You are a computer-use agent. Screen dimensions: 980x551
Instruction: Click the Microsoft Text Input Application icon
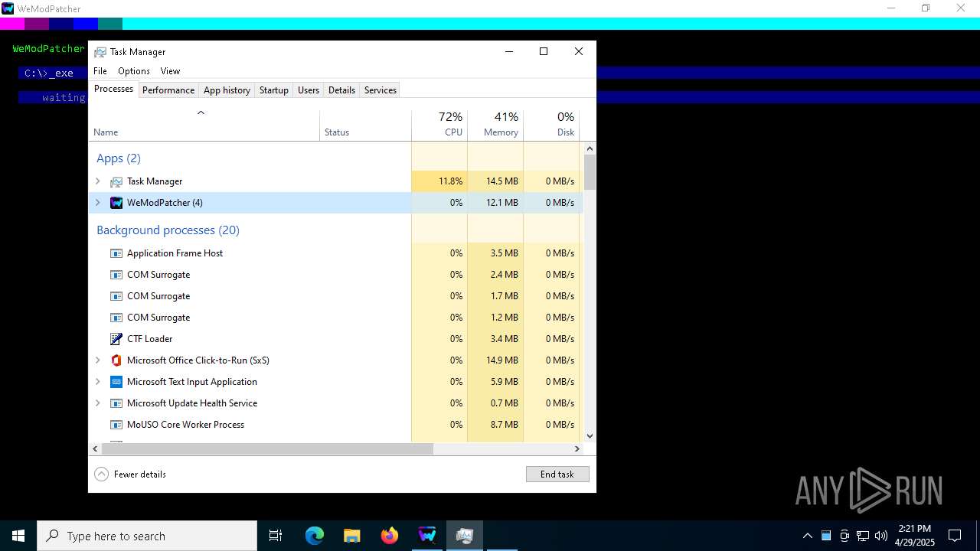point(116,382)
